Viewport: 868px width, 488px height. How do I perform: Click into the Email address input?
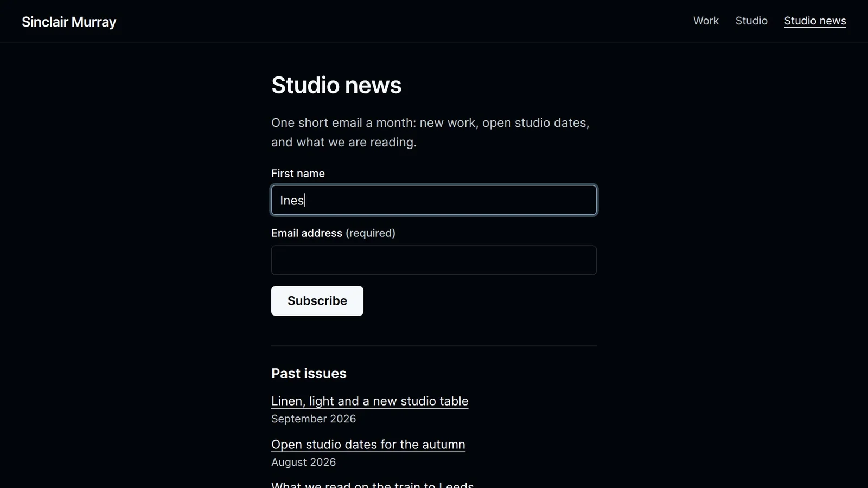click(434, 260)
